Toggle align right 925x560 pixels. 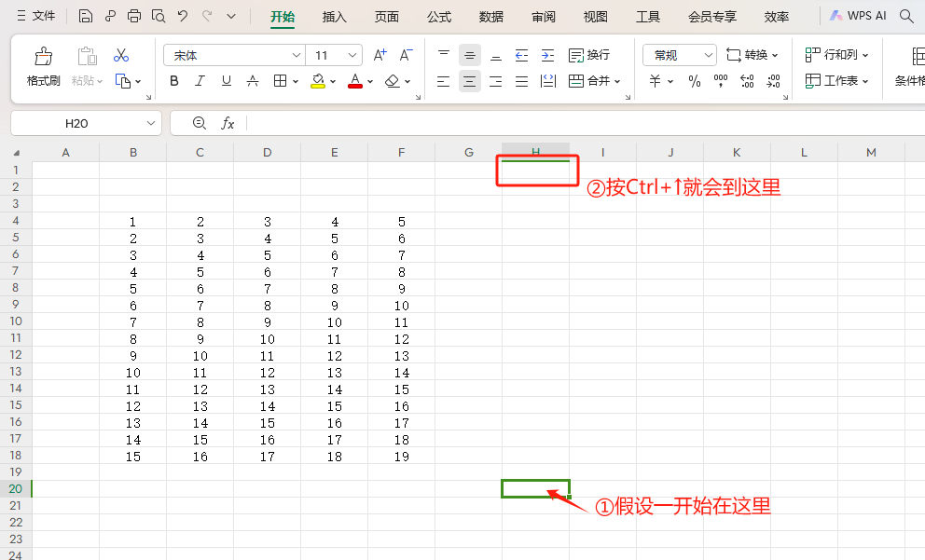[495, 81]
